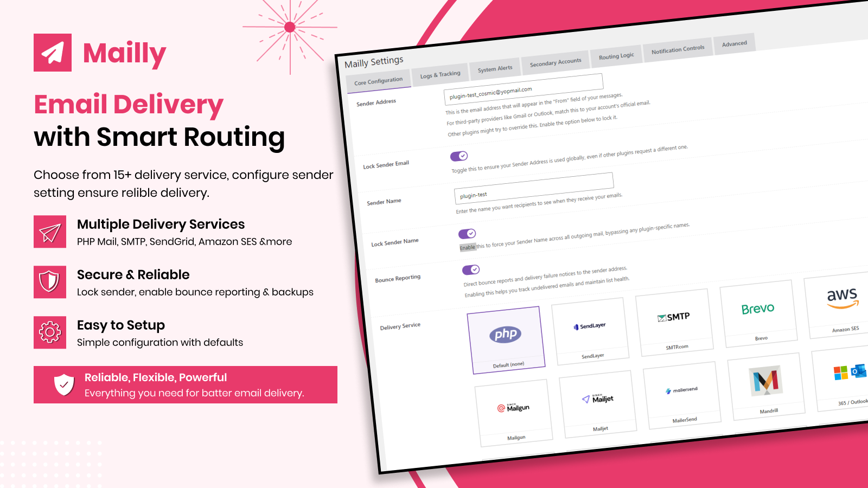868x488 pixels.
Task: Select the SendLayer delivery service card
Action: point(590,331)
